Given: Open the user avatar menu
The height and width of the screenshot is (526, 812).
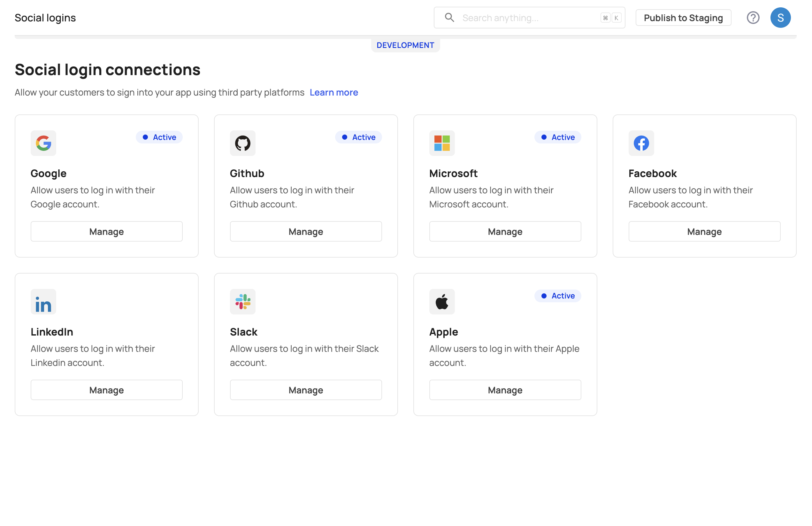Looking at the screenshot, I should (781, 17).
